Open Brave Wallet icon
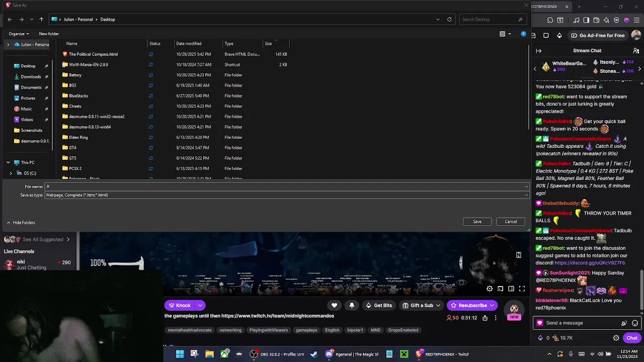The width and height of the screenshot is (644, 362). point(596,20)
